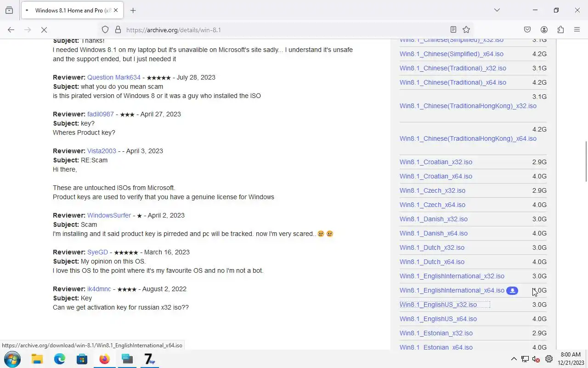This screenshot has height=368, width=588.
Task: Download Win8.1_Croatian_x64.iso
Action: click(436, 176)
